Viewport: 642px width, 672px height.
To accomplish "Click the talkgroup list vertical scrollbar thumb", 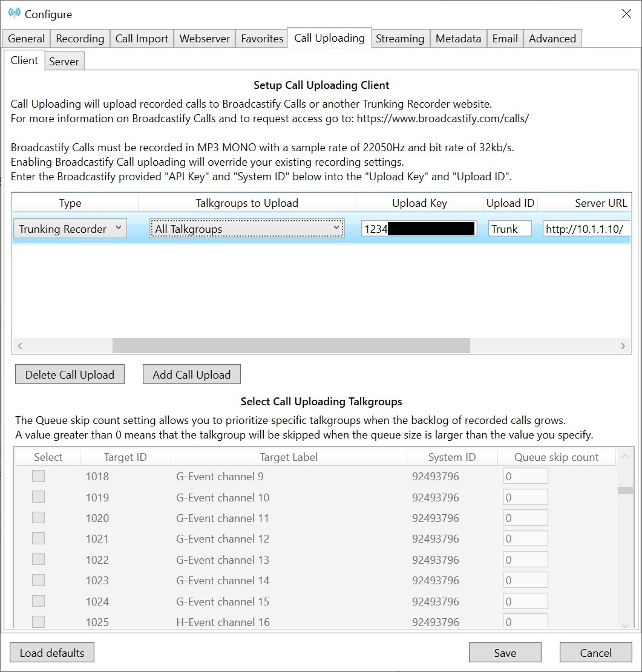I will 625,491.
